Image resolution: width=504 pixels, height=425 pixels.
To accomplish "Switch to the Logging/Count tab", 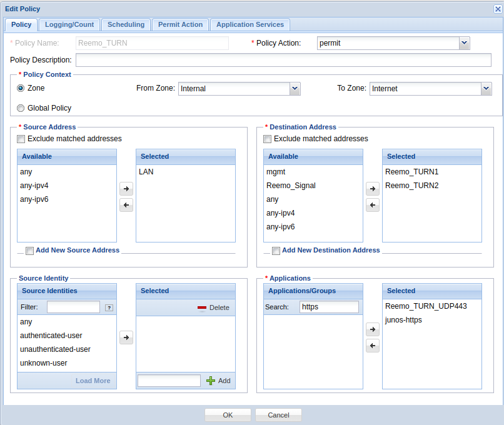I will [x=69, y=24].
